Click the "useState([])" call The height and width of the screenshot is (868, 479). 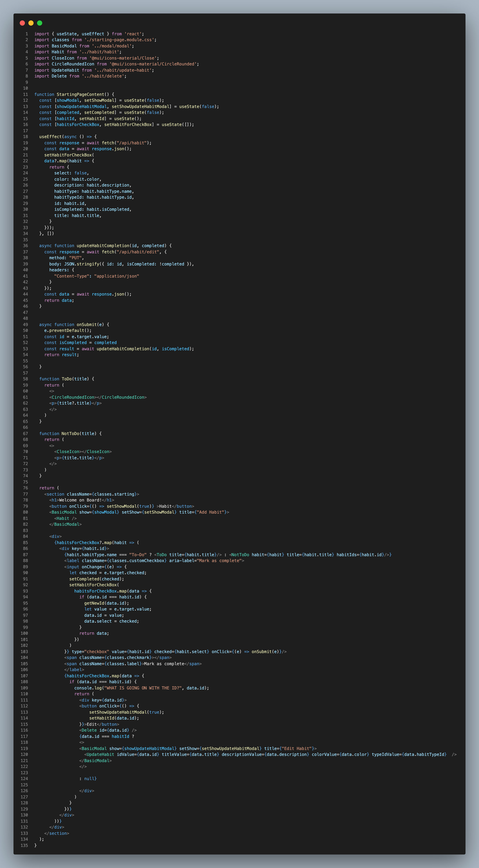click(177, 125)
